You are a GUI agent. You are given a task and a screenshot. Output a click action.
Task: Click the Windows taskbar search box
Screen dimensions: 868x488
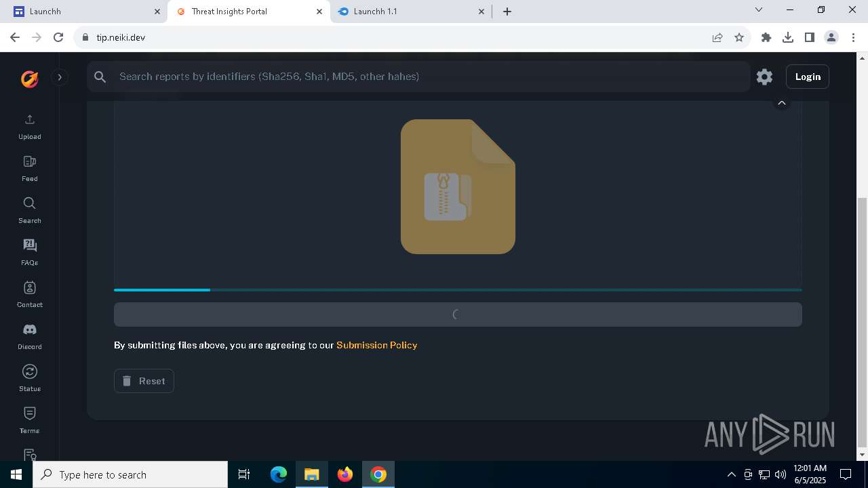point(130,474)
